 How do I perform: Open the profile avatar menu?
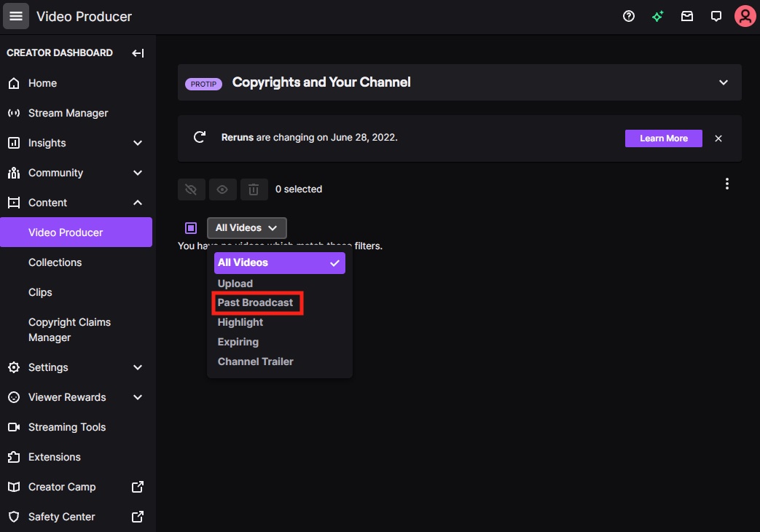point(745,16)
